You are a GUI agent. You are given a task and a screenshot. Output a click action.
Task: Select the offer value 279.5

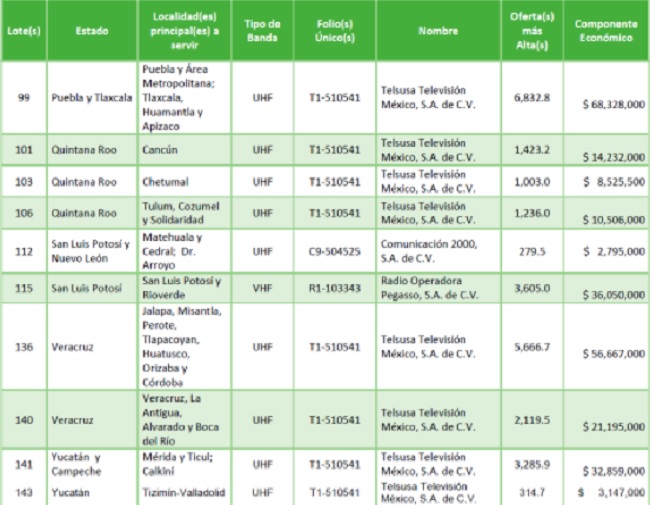[532, 252]
